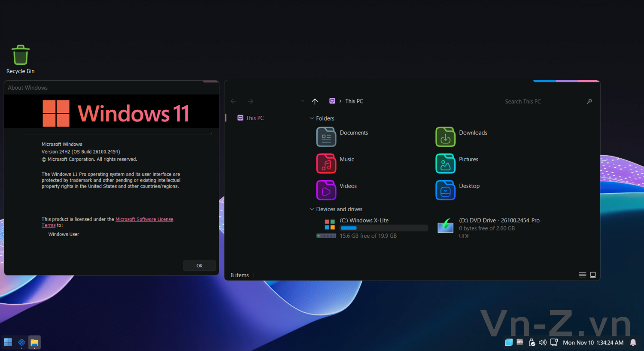Collapse the Folders group chevron
Image resolution: width=644 pixels, height=351 pixels.
tap(312, 118)
